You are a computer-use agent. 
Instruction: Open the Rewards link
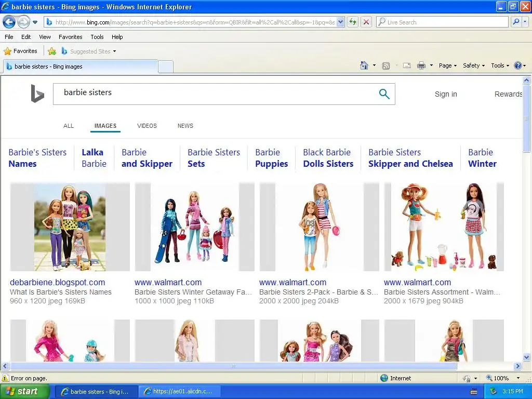click(508, 95)
